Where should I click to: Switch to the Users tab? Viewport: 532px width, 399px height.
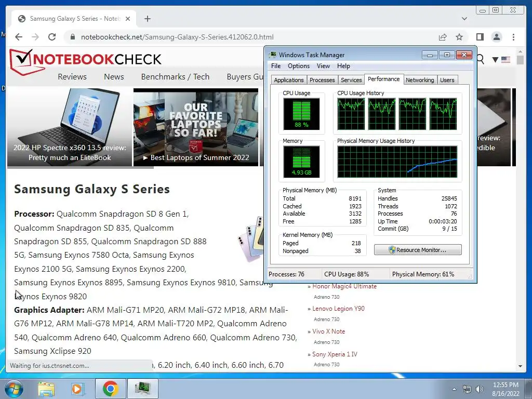[447, 80]
